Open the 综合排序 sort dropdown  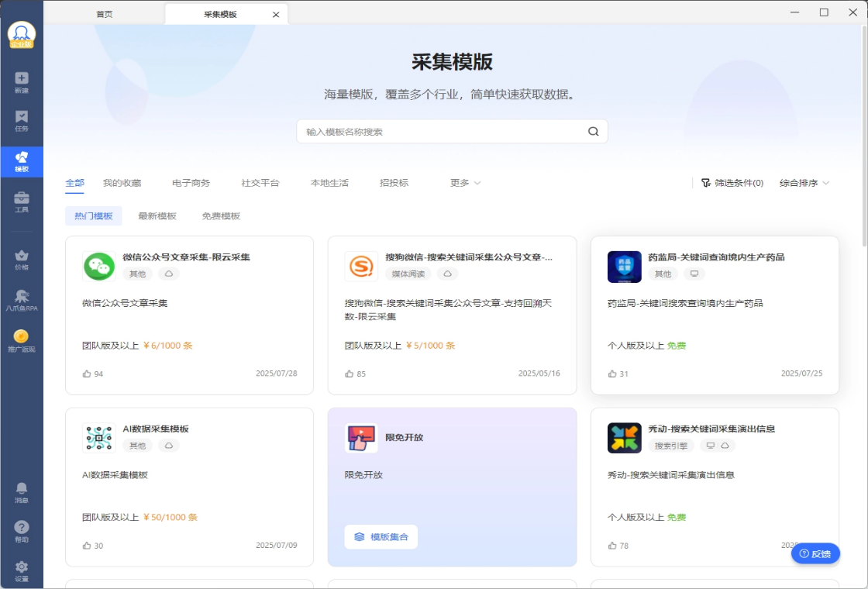click(804, 183)
